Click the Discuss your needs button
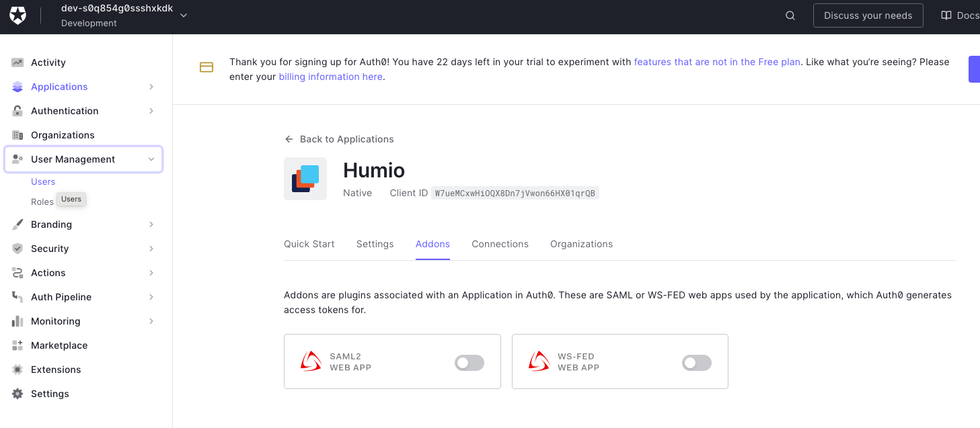Screen dimensions: 980x428 tap(868, 15)
